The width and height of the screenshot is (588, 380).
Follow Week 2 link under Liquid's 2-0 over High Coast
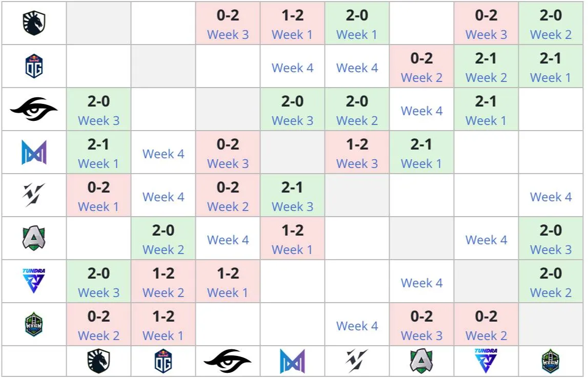click(551, 34)
